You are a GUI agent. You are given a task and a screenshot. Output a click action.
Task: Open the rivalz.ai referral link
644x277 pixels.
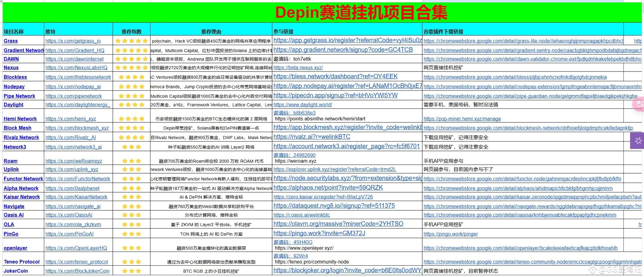point(312,137)
